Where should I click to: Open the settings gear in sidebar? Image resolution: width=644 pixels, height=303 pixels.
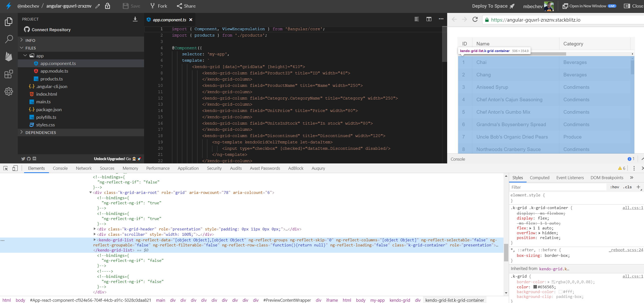point(9,91)
